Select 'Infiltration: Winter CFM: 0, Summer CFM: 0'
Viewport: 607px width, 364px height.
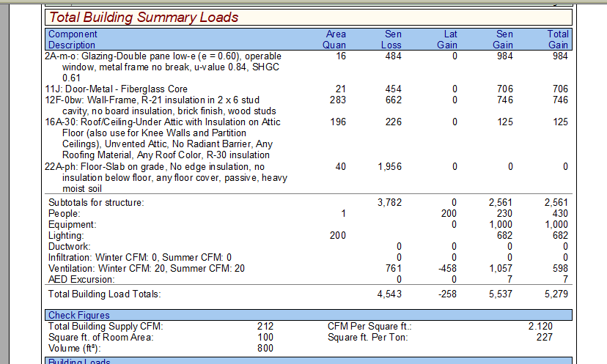[x=140, y=258]
